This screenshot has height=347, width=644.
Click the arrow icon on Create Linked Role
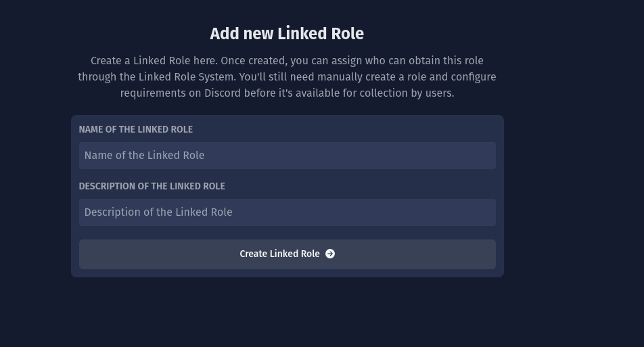330,254
